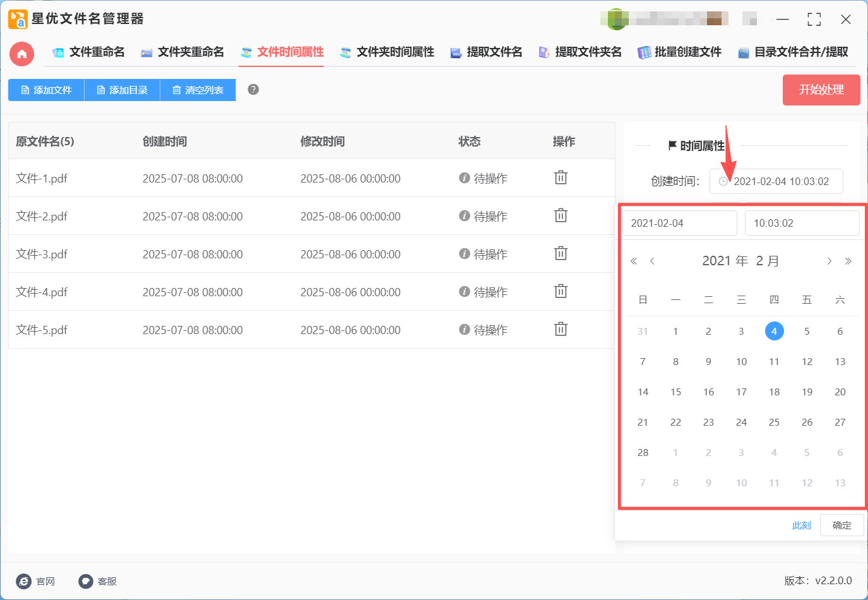The width and height of the screenshot is (868, 600).
Task: Confirm date selection with 确定 button
Action: (841, 525)
